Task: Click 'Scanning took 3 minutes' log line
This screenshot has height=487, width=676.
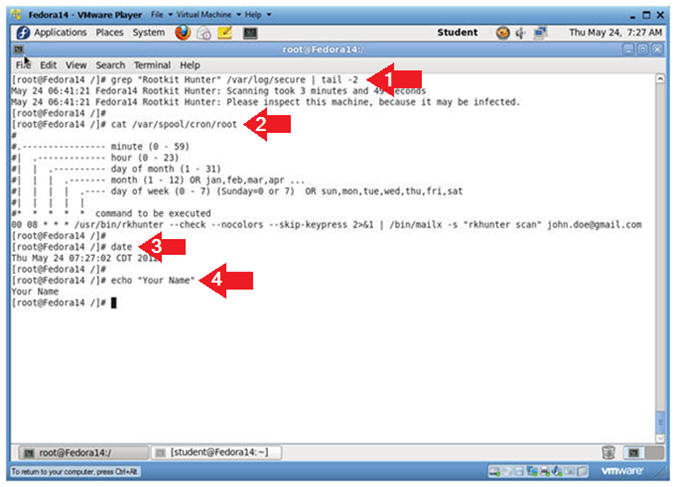Action: point(219,91)
